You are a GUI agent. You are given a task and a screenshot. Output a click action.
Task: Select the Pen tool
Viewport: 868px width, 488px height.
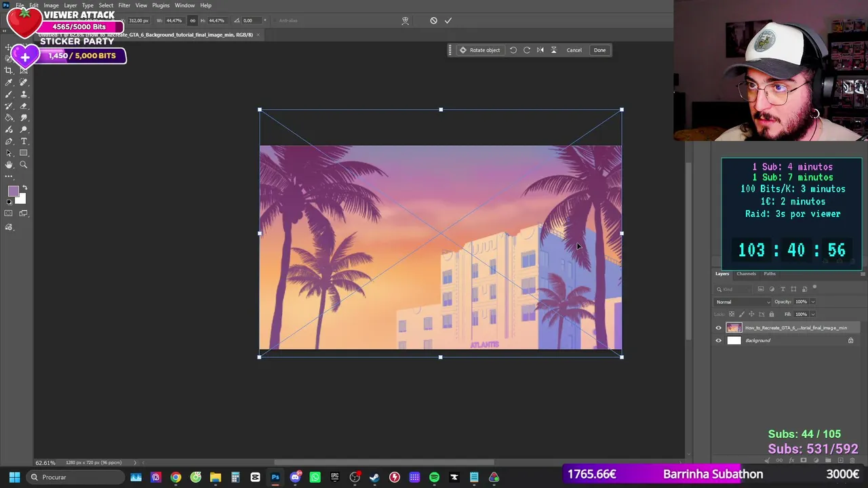pos(9,141)
